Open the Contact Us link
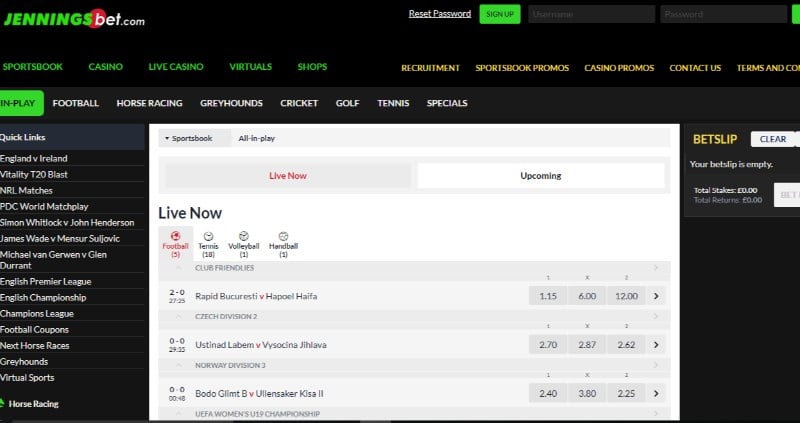800x423 pixels. [695, 68]
